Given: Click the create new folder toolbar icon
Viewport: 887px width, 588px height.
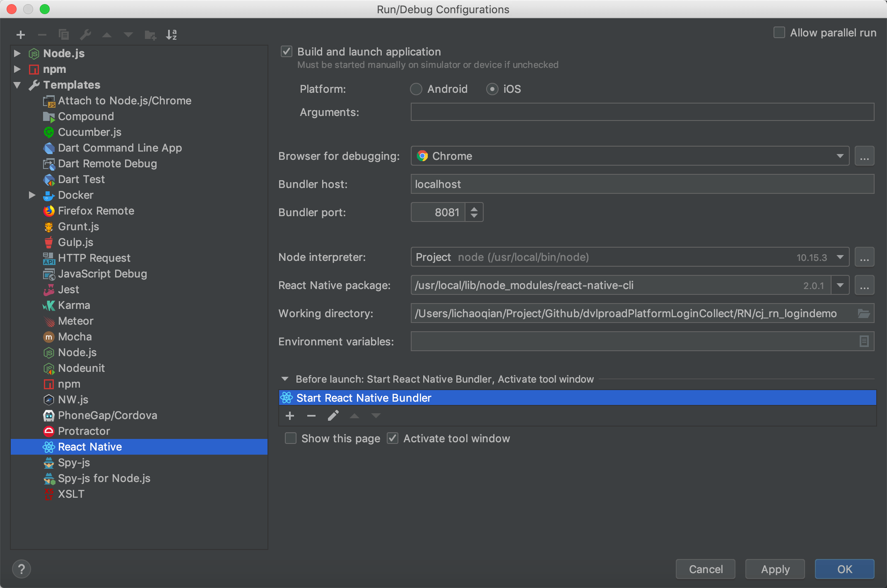Looking at the screenshot, I should click(150, 35).
